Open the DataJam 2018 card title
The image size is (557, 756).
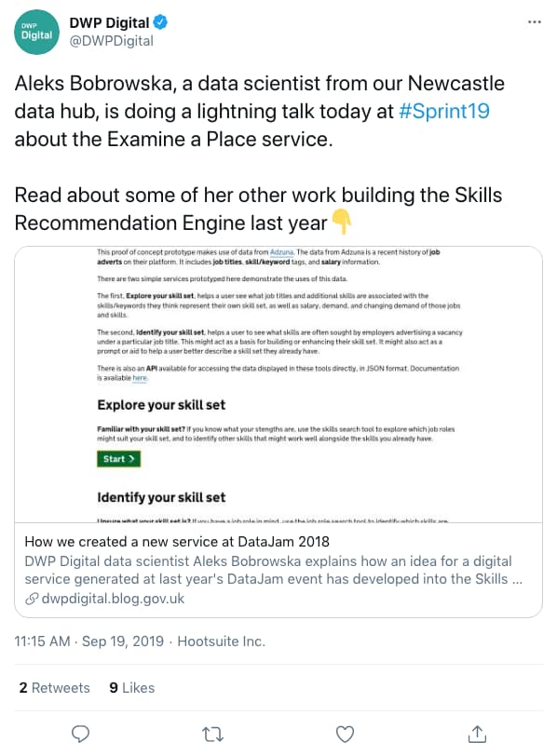click(x=177, y=542)
